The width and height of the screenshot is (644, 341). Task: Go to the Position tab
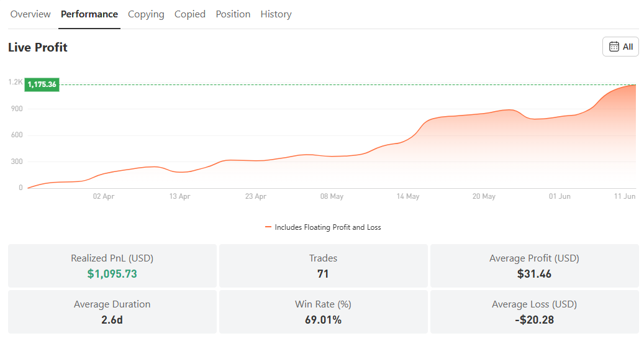pyautogui.click(x=233, y=14)
